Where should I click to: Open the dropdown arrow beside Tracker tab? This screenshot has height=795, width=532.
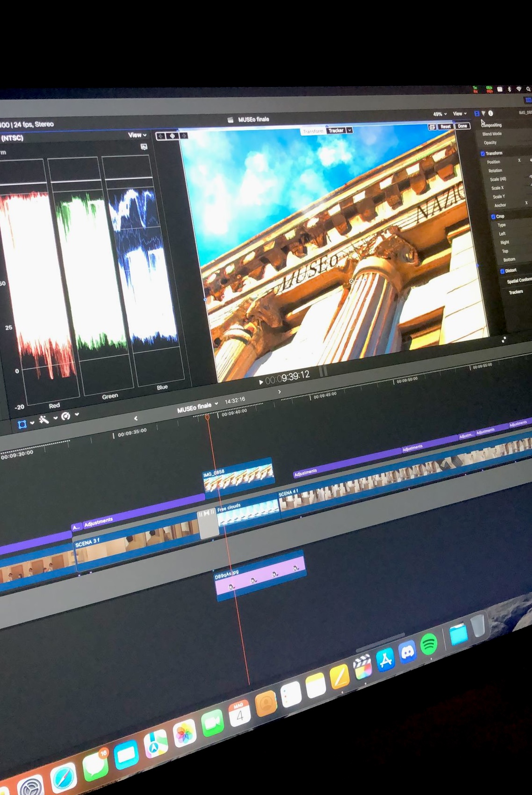[350, 130]
